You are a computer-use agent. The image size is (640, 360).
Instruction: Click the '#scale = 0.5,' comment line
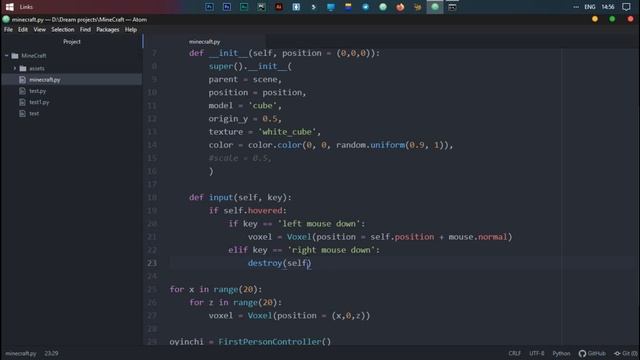tap(240, 158)
